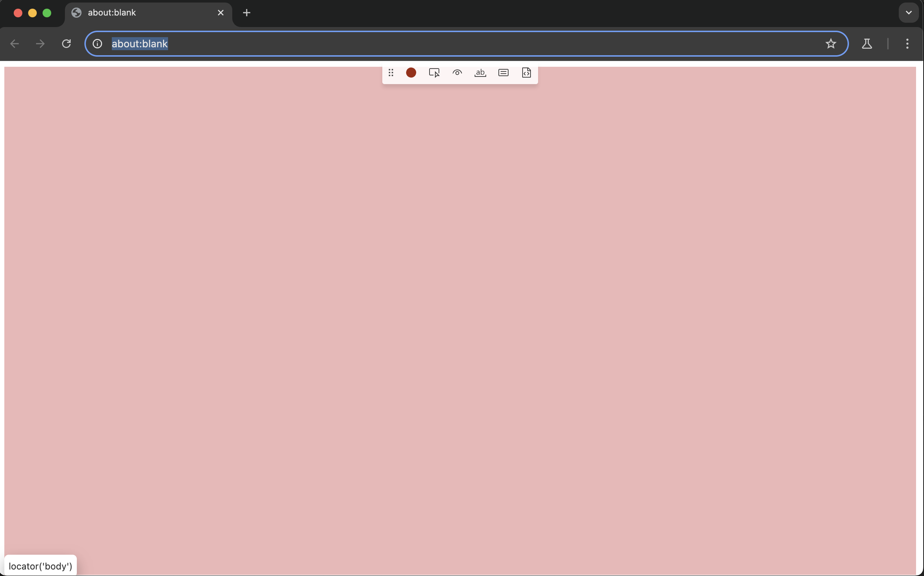Select the Assert text 'ab' tool
The image size is (924, 576).
480,73
